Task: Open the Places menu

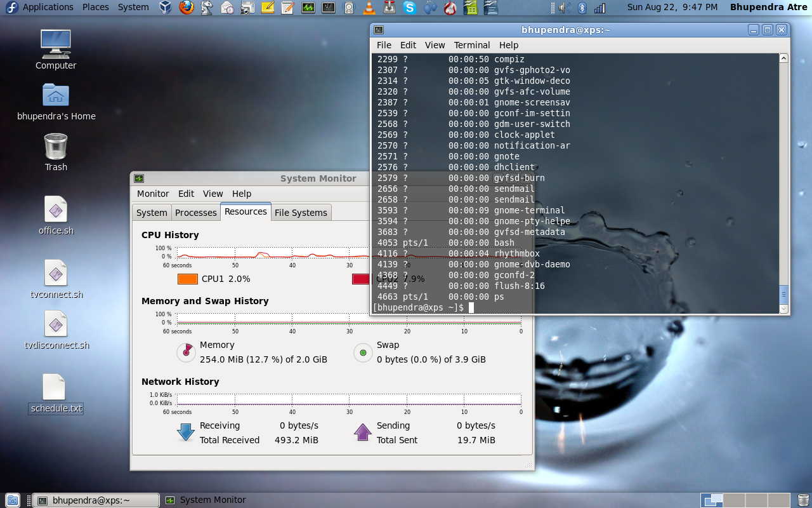Action: tap(96, 8)
